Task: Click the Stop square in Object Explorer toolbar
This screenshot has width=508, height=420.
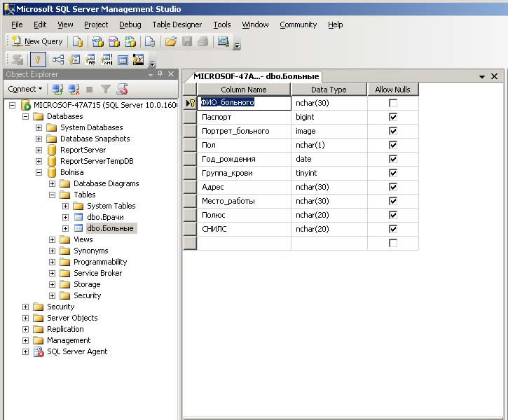Action: coord(90,90)
